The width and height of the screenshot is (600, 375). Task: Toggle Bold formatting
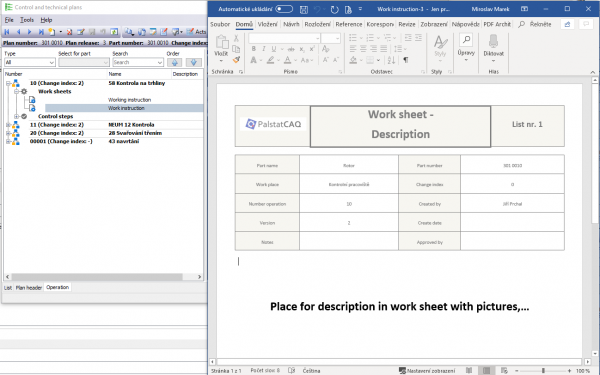click(x=253, y=49)
